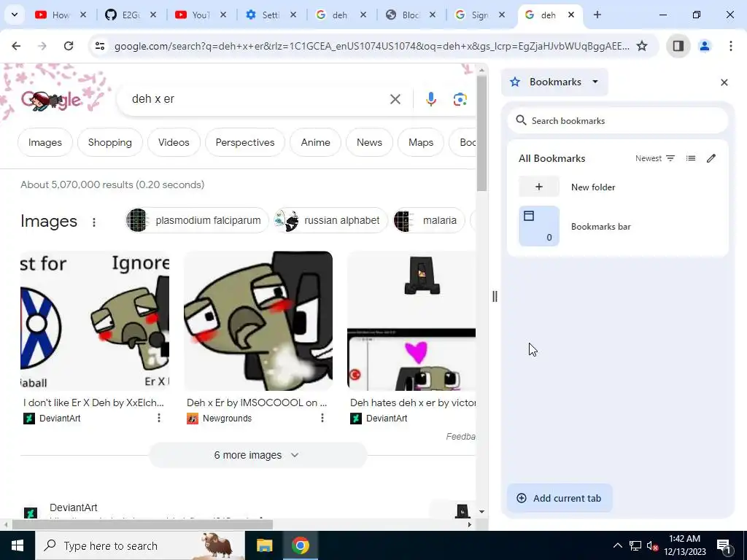
Task: Open options for Newgrounds image result
Action: pyautogui.click(x=322, y=418)
